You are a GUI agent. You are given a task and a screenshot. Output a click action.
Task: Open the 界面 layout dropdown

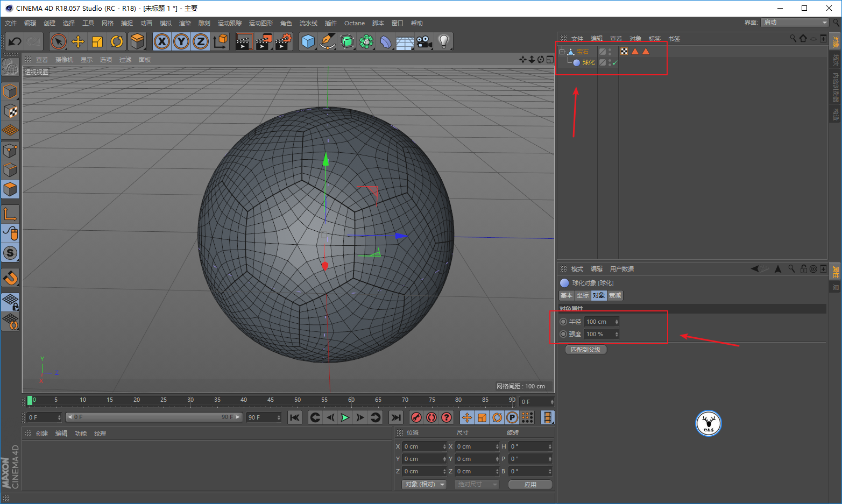click(795, 23)
